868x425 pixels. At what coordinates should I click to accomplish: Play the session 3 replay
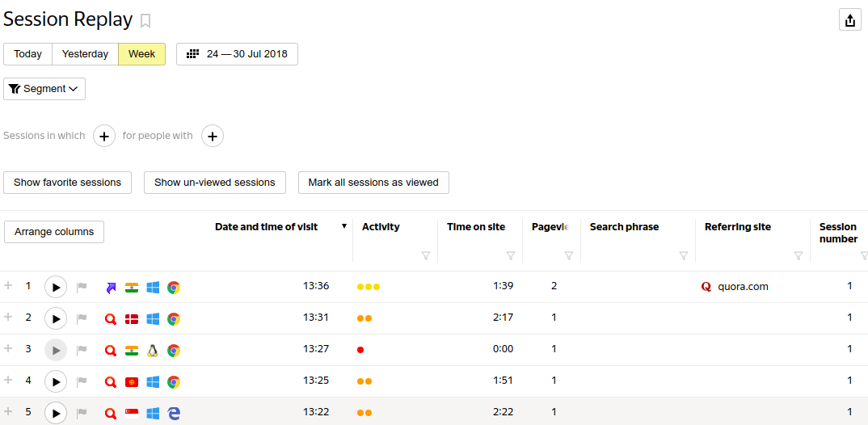coord(55,351)
